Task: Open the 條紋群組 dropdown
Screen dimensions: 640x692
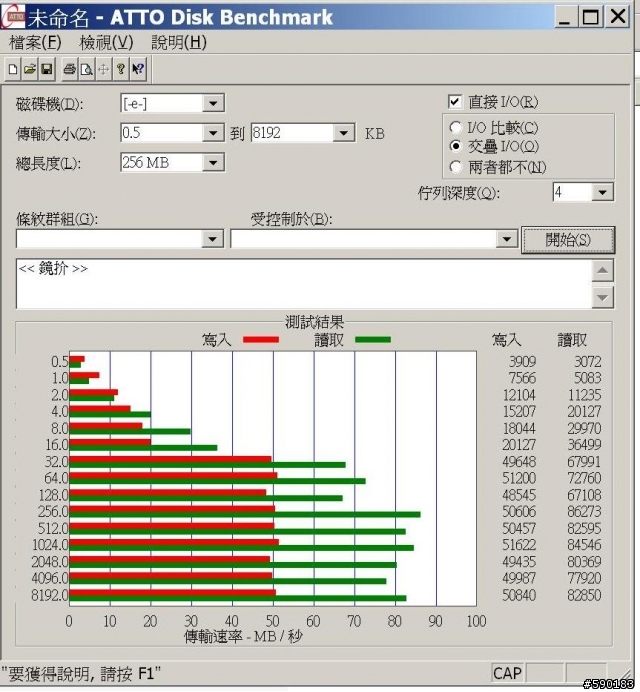Action: [x=212, y=239]
